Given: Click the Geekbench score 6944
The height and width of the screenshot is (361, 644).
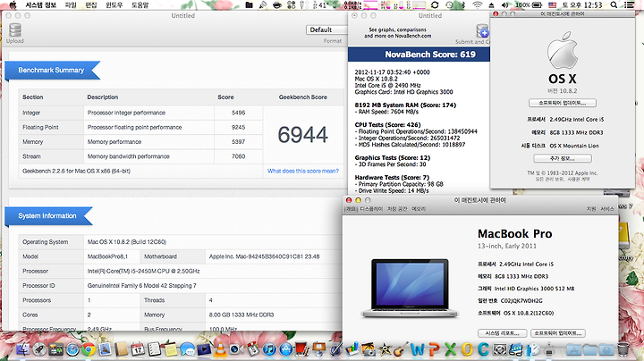Looking at the screenshot, I should click(x=302, y=135).
